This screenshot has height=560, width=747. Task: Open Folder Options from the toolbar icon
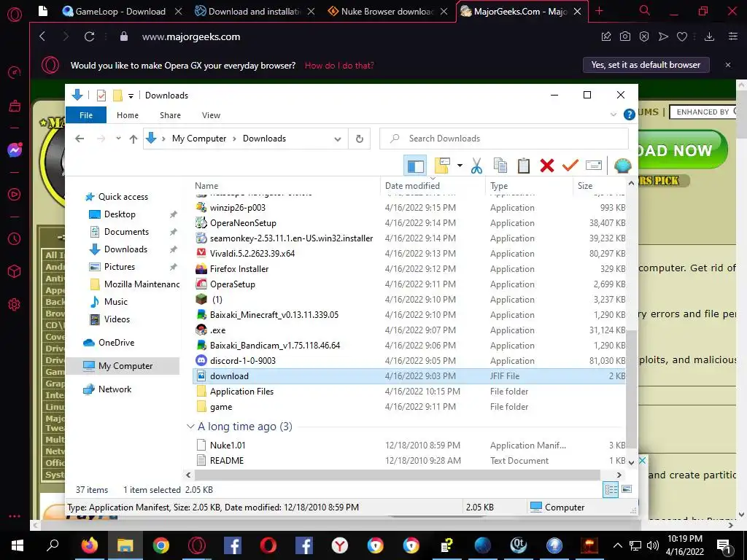[x=442, y=166]
